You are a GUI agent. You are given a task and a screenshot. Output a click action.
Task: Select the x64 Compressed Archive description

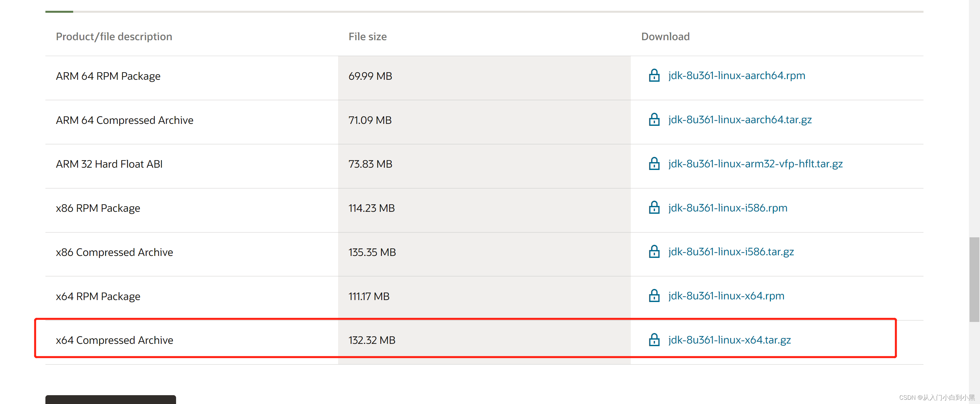[114, 340]
